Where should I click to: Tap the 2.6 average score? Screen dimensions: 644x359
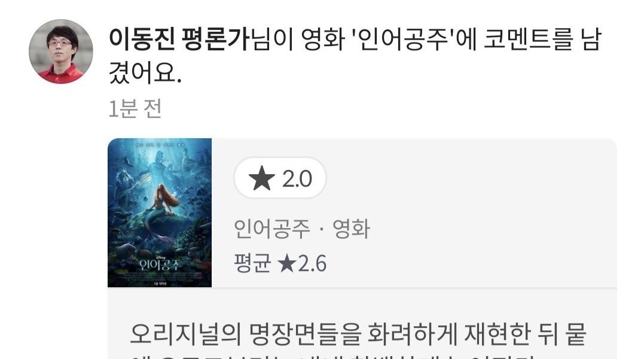312,264
